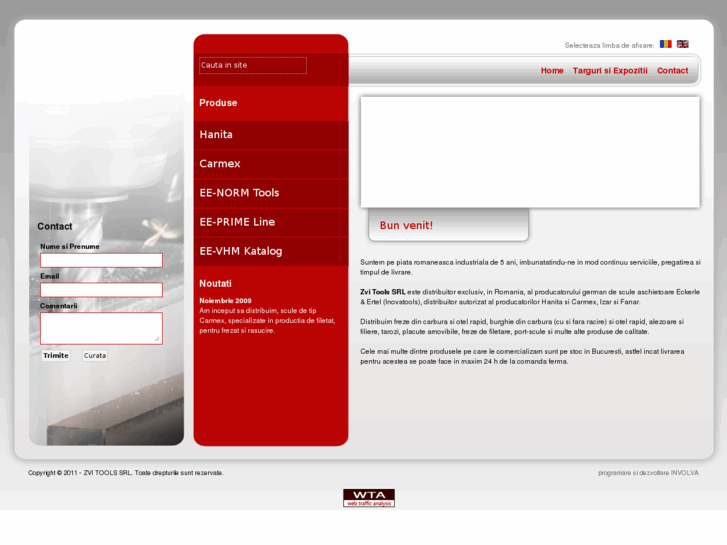Click into the Cauta in site search field

(253, 65)
